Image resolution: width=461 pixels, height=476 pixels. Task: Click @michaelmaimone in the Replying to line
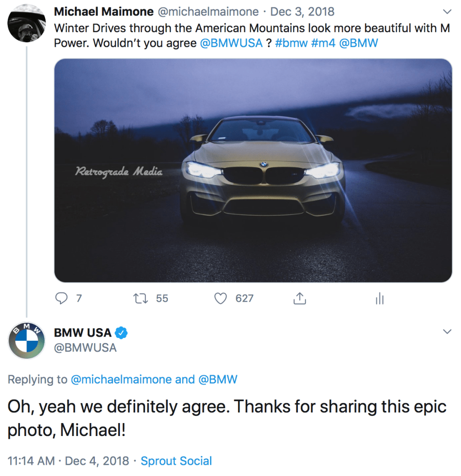click(x=121, y=379)
